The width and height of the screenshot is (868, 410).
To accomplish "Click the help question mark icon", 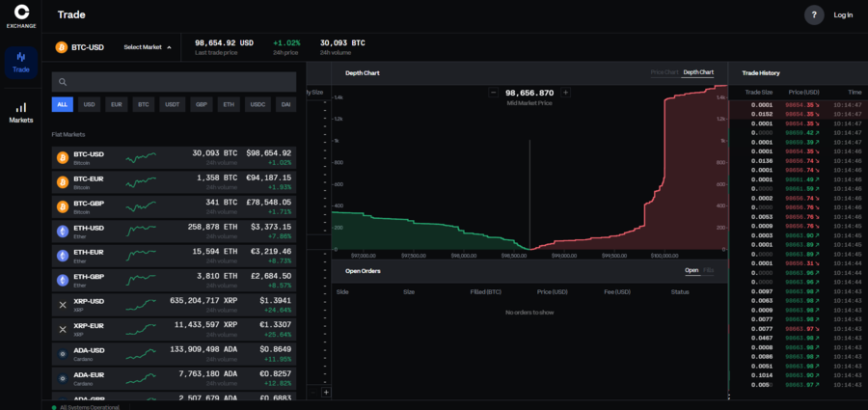I will pyautogui.click(x=814, y=15).
